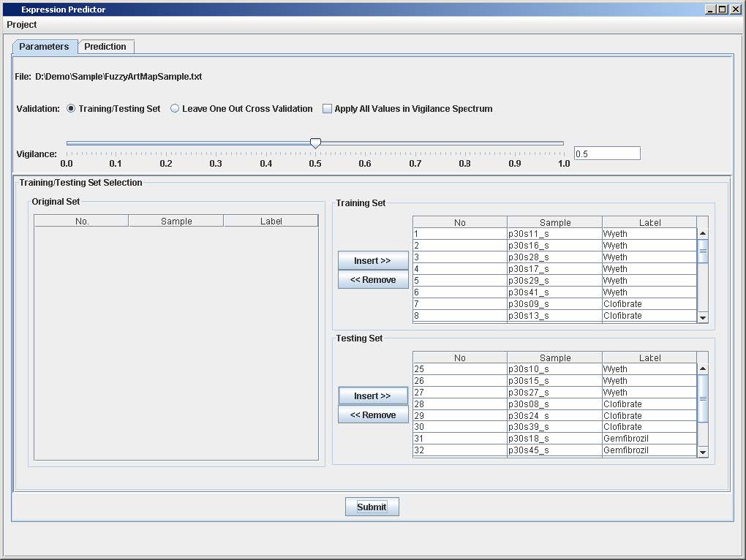The height and width of the screenshot is (560, 746).
Task: Select testing sample p30s08_s
Action: click(554, 404)
